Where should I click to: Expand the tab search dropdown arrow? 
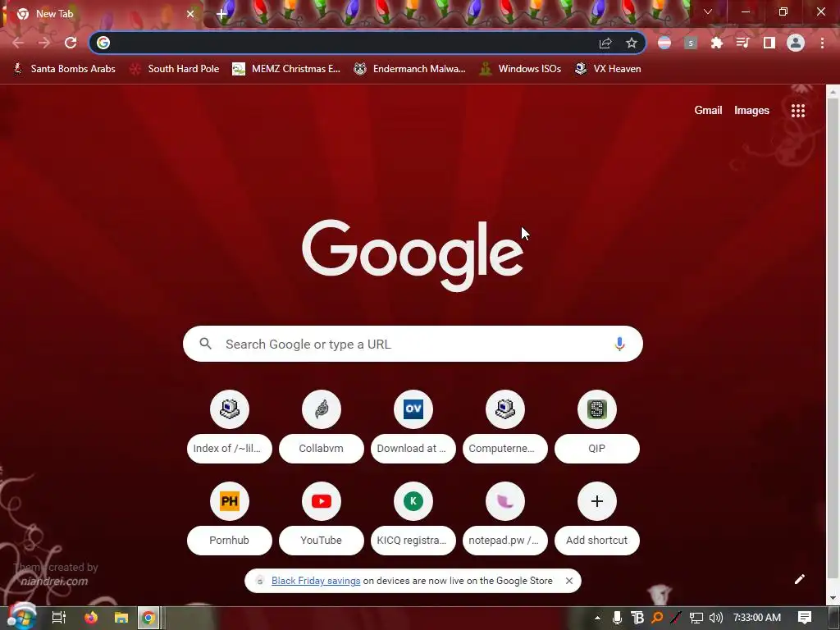(x=708, y=11)
